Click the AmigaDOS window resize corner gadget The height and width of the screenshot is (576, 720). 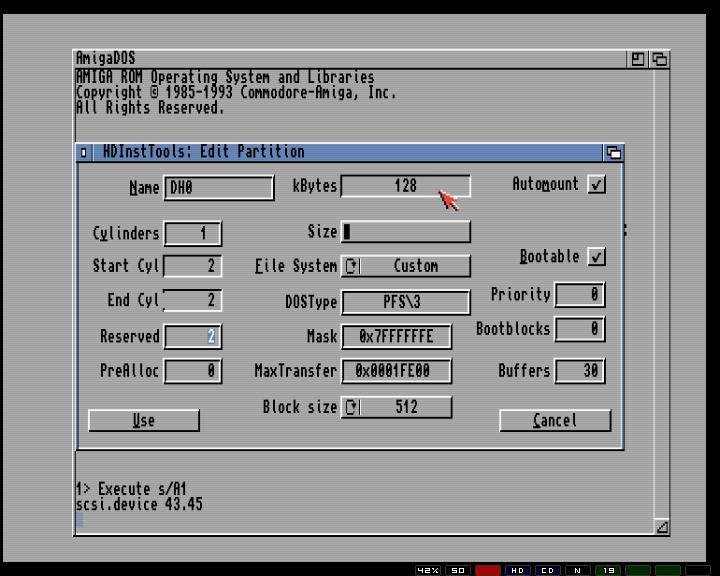(662, 527)
